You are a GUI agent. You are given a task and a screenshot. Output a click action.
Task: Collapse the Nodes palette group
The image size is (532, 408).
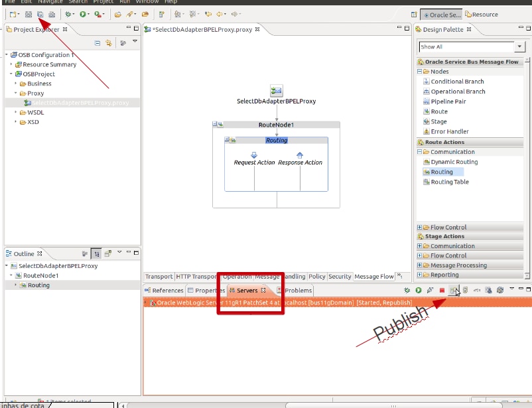(x=419, y=72)
